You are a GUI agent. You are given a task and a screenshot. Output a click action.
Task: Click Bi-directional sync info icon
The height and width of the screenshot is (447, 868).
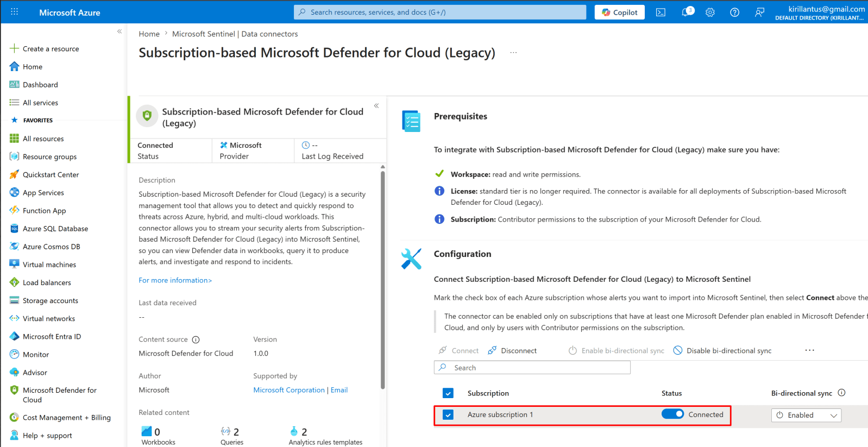pyautogui.click(x=841, y=393)
